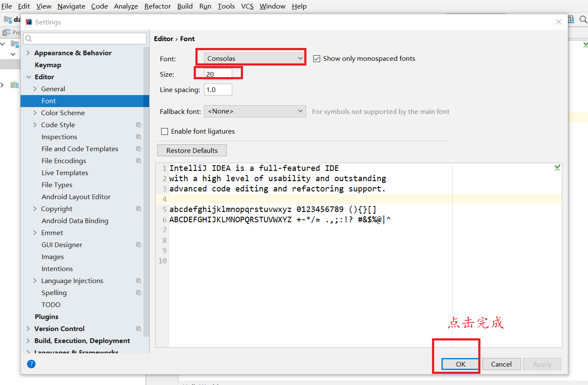Viewport: 588px width, 385px height.
Task: Open the Navigate menu
Action: 71,6
